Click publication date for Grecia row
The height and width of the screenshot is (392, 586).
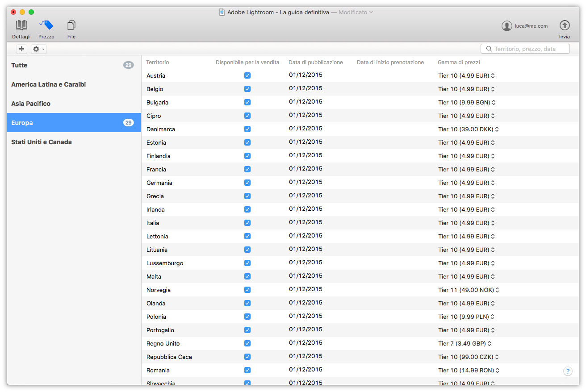coord(306,196)
